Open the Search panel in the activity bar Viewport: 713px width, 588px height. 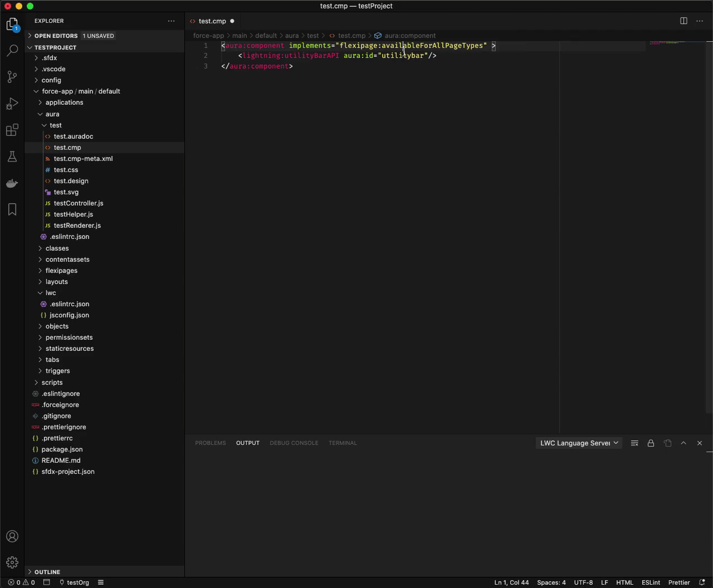coord(12,50)
